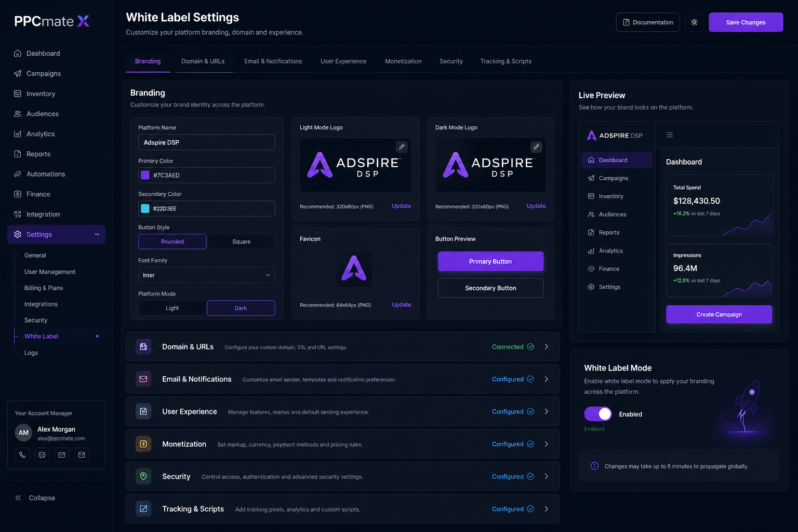This screenshot has width=798, height=532.
Task: Open Documentation
Action: tap(648, 22)
